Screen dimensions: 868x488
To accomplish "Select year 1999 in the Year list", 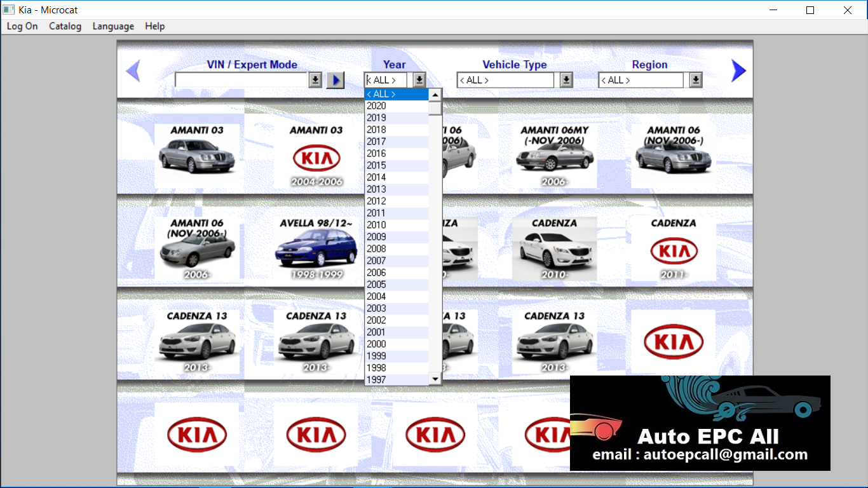I will (x=397, y=356).
